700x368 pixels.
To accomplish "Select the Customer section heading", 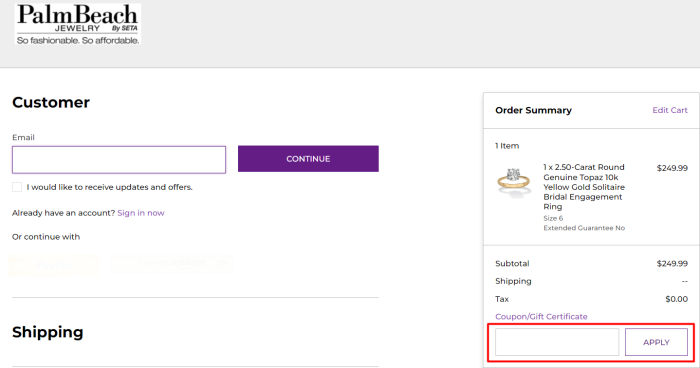I will [x=51, y=102].
